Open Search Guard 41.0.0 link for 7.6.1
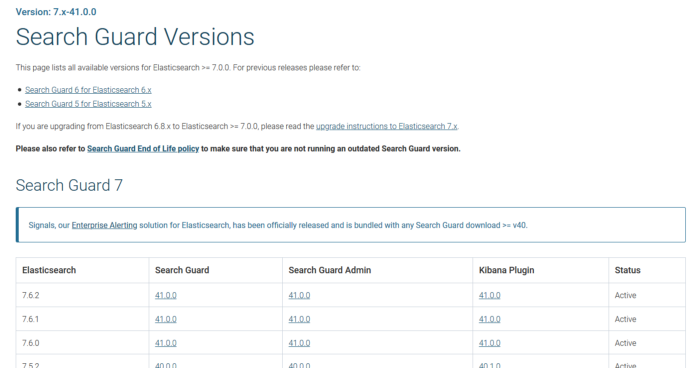 166,319
